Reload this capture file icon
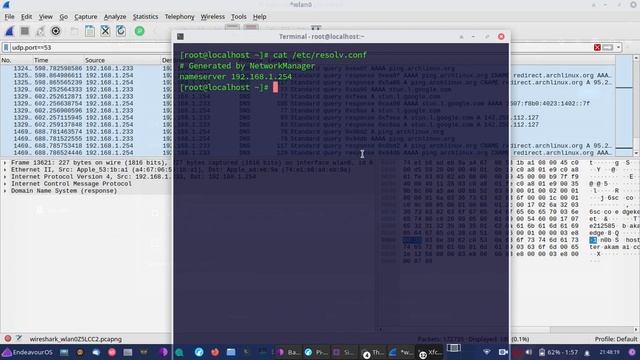 (121, 31)
